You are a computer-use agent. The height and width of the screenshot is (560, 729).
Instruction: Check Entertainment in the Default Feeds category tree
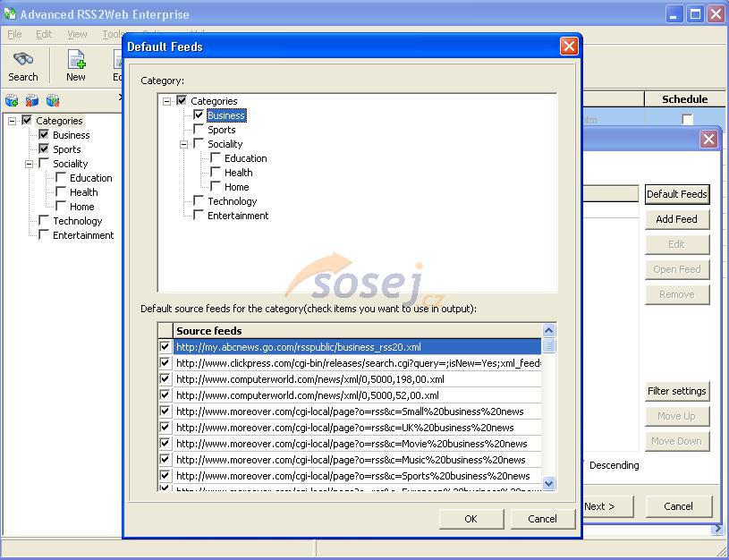click(x=199, y=216)
